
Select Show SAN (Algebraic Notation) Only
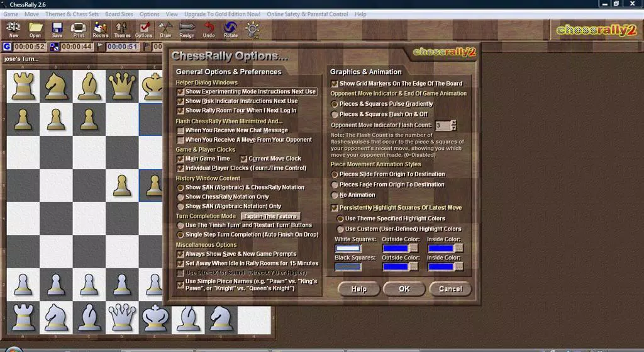tap(180, 207)
